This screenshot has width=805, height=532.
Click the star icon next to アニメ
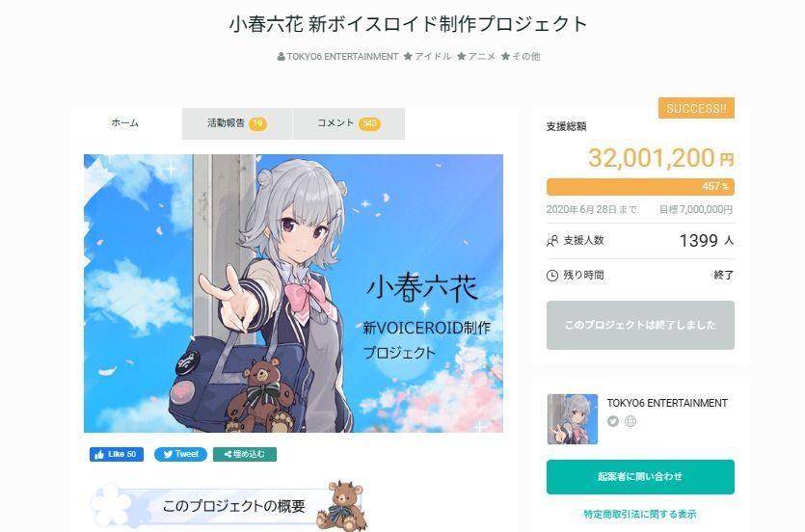tap(461, 57)
